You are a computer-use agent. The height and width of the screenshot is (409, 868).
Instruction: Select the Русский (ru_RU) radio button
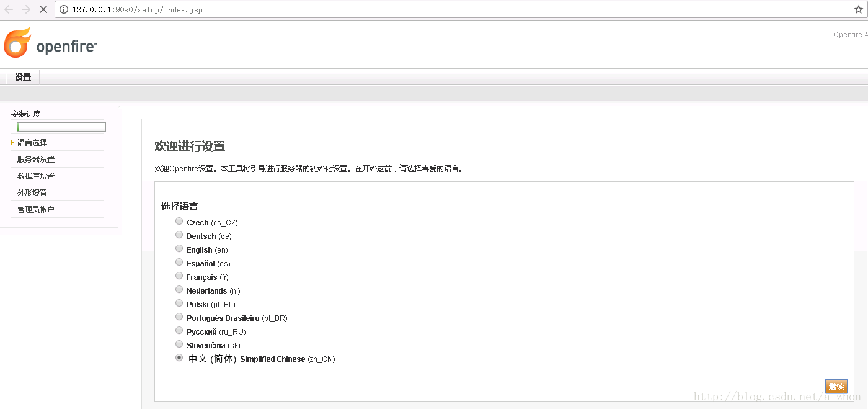179,331
